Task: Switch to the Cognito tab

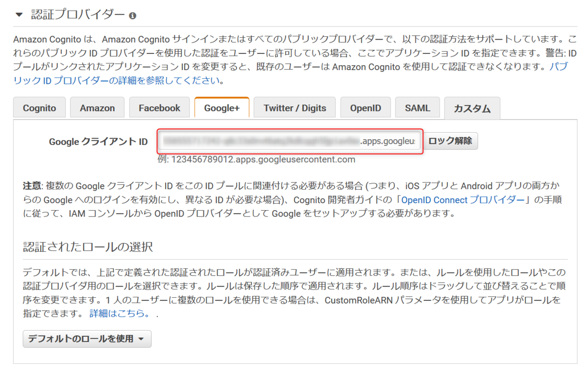Action: click(39, 108)
